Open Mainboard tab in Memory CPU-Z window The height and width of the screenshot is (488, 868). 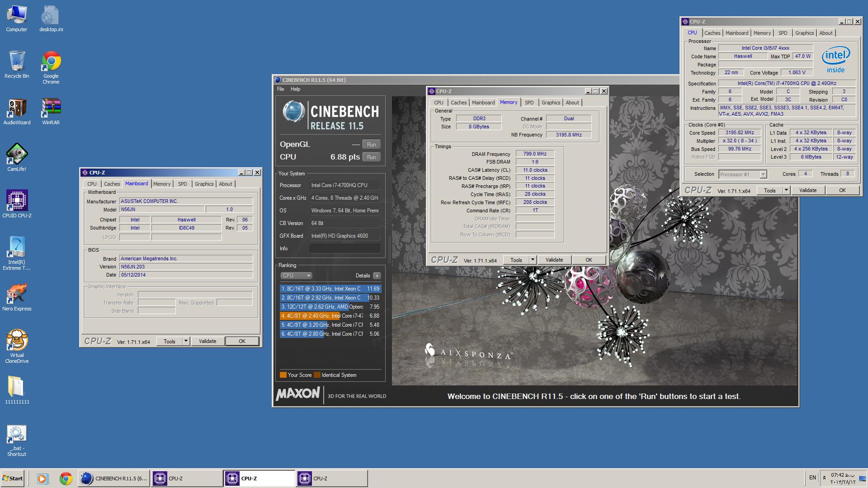(483, 103)
